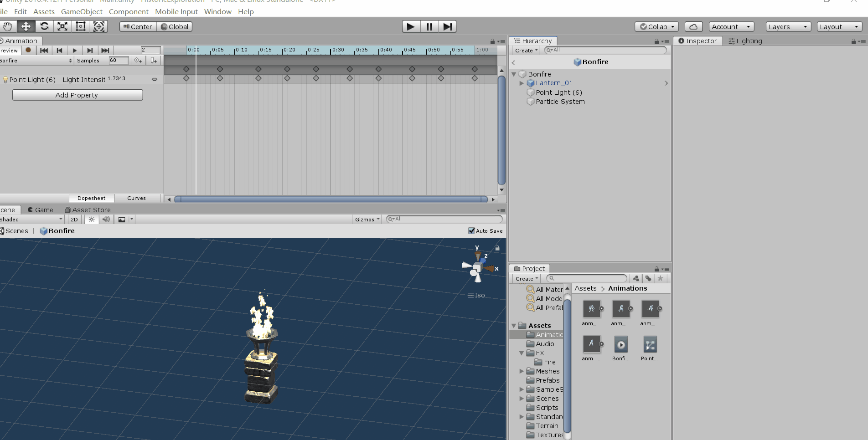Screen dimensions: 868x440
Task: Enable animation record mode
Action: 28,50
